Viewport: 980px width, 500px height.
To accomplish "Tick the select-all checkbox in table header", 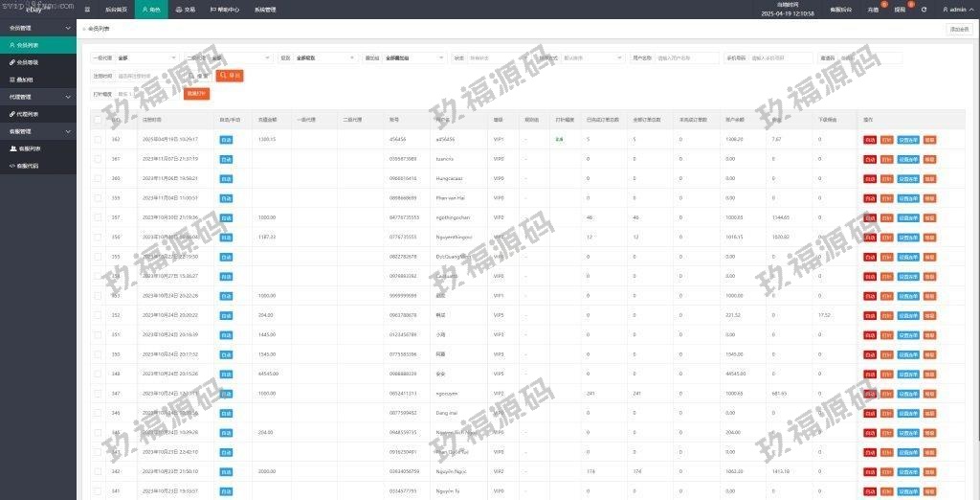I will [98, 120].
